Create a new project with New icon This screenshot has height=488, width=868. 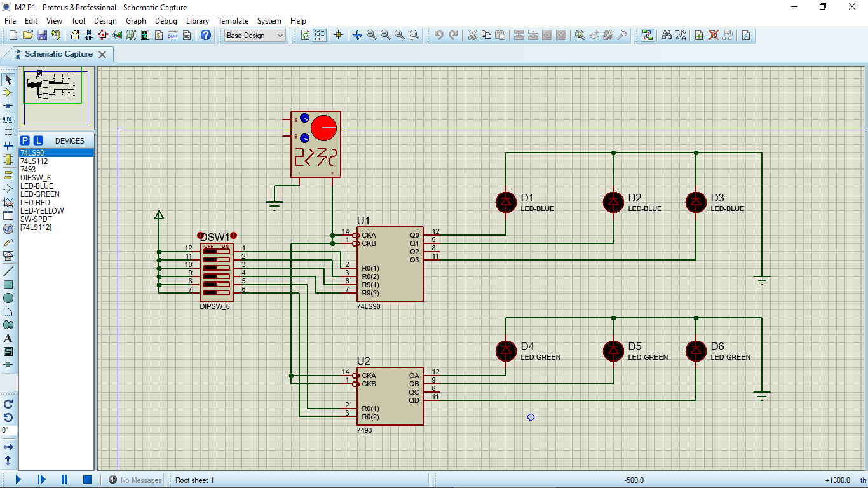click(13, 36)
